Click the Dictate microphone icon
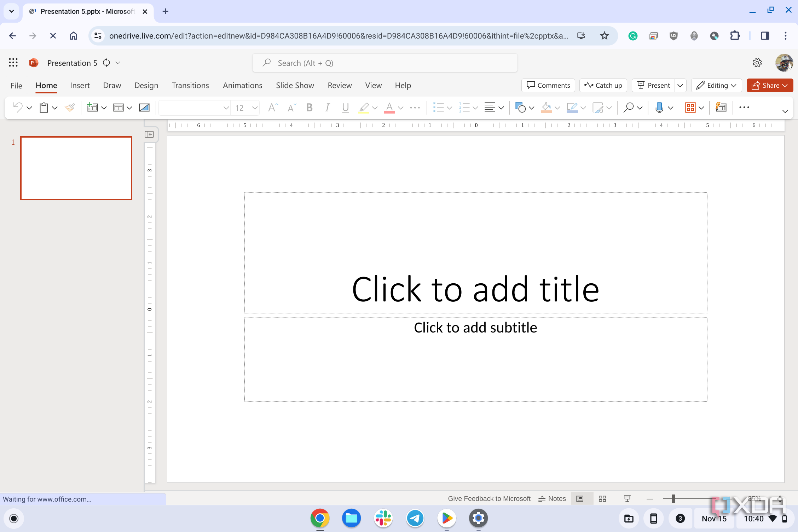798x532 pixels. (x=659, y=108)
